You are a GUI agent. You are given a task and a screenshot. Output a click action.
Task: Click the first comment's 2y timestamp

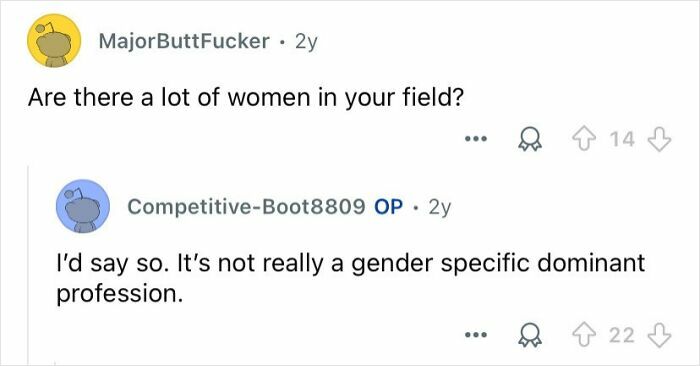click(306, 42)
